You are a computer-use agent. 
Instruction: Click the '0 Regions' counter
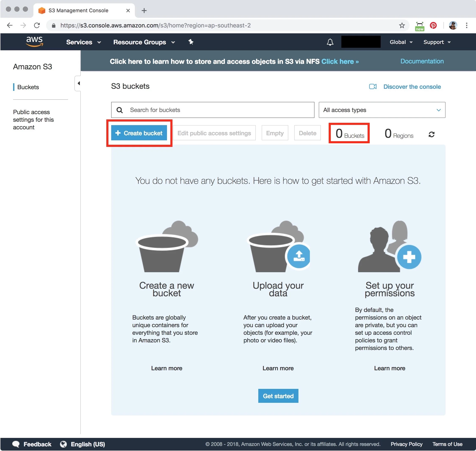tap(399, 134)
